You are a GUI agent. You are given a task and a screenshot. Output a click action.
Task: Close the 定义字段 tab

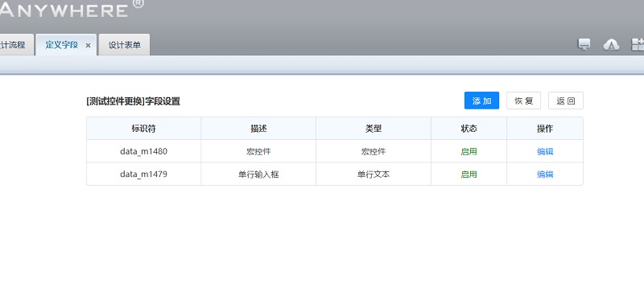(x=88, y=46)
